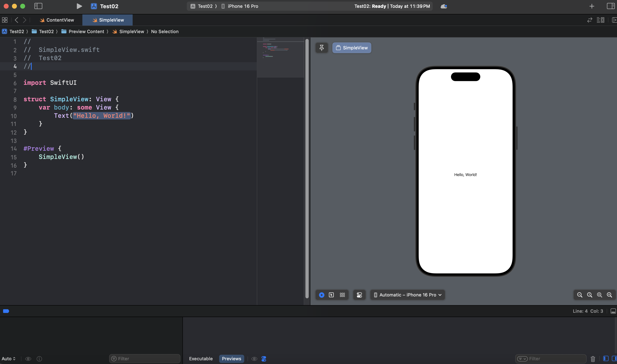This screenshot has width=617, height=364.
Task: Hide the bottom debug area
Action: tap(613, 311)
